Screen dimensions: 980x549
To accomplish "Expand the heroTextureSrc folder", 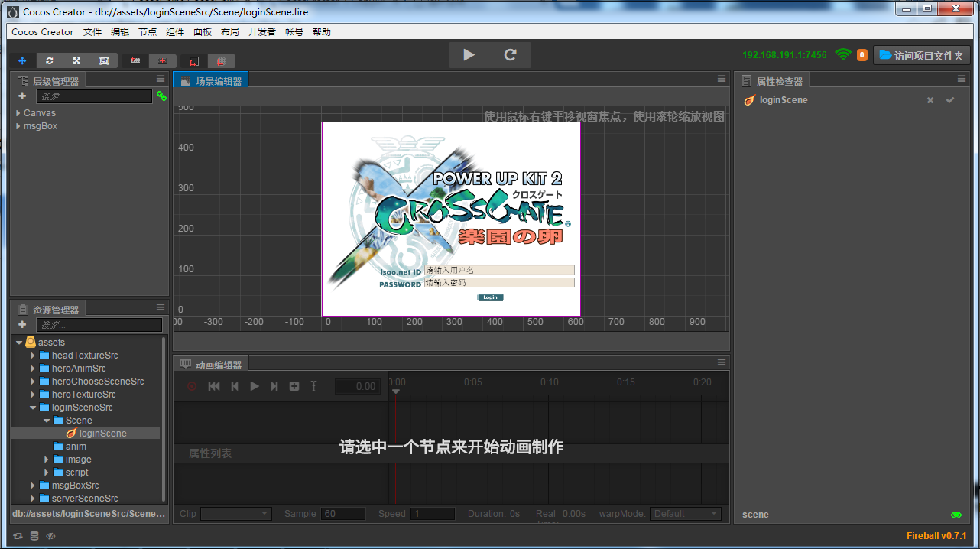I will point(32,395).
